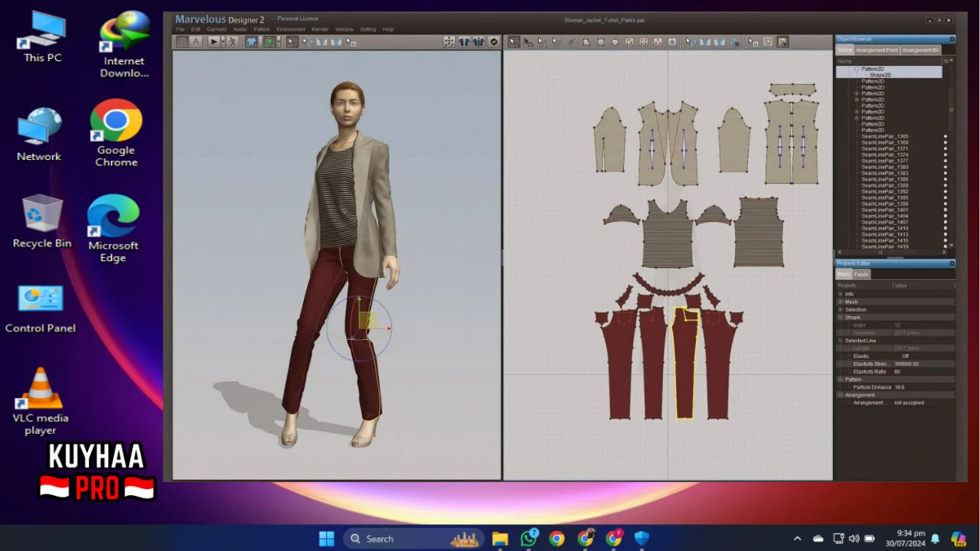980x551 pixels.
Task: Toggle the blue T-shirt garment display icon
Action: pyautogui.click(x=252, y=41)
